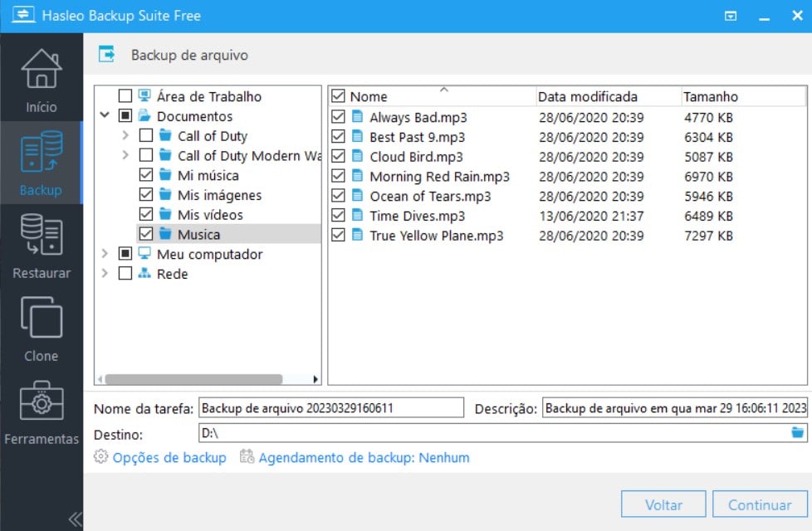Click the Área de Trabalho desktop icon

point(144,95)
